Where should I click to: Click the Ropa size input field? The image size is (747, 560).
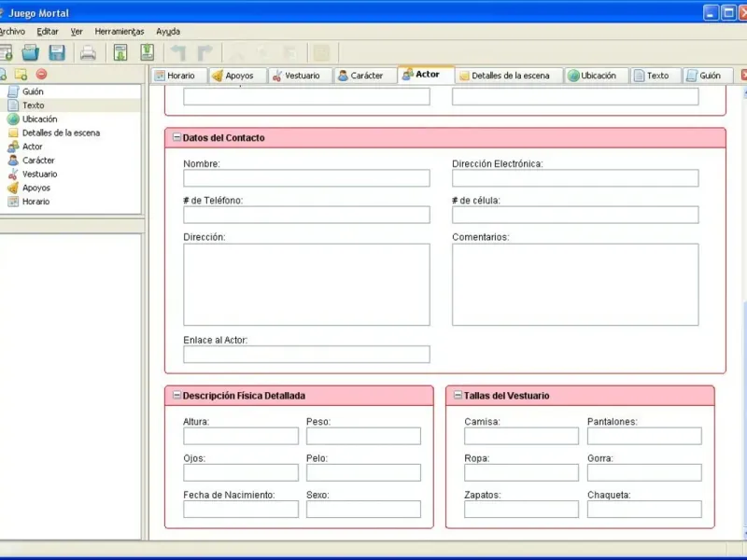tap(521, 473)
